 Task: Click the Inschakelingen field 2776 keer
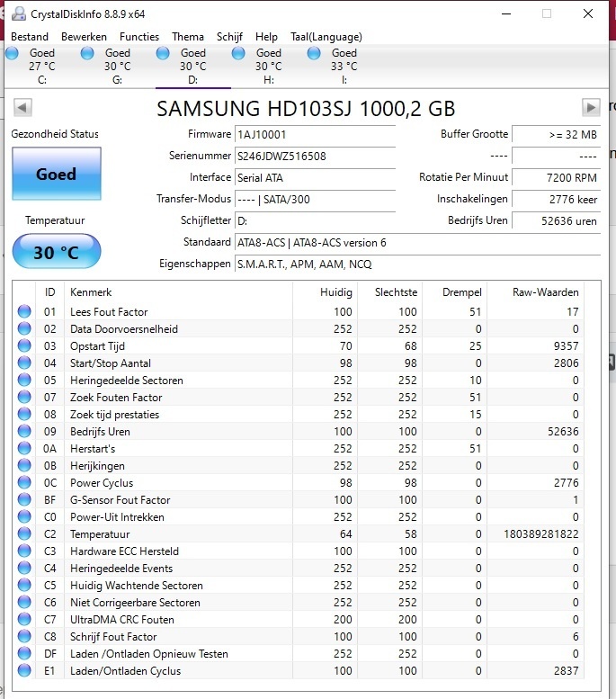pyautogui.click(x=556, y=200)
